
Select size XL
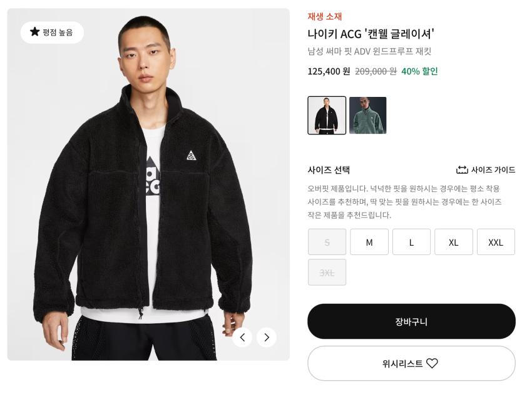454,242
